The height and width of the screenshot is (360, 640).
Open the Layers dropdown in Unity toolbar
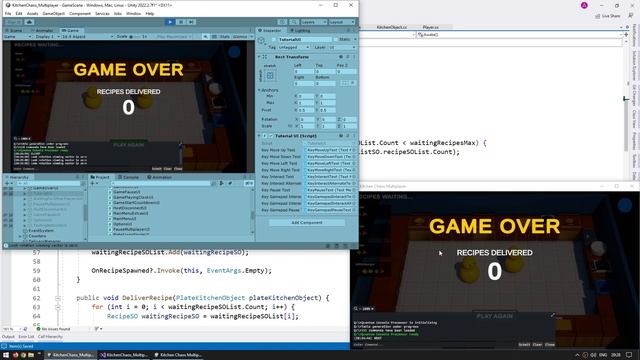[x=313, y=22]
